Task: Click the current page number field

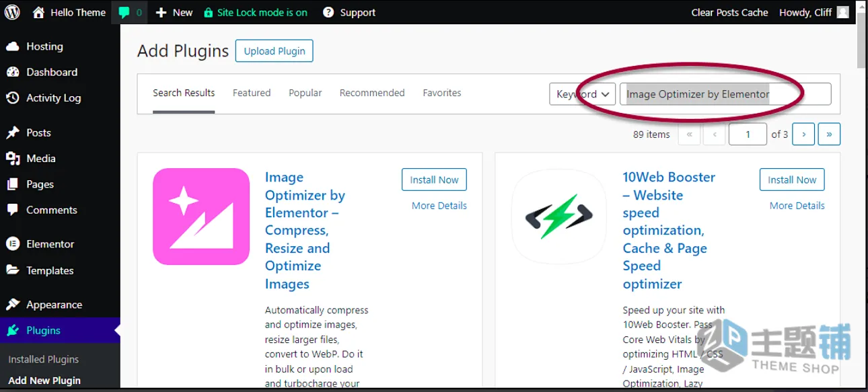Action: pos(748,134)
